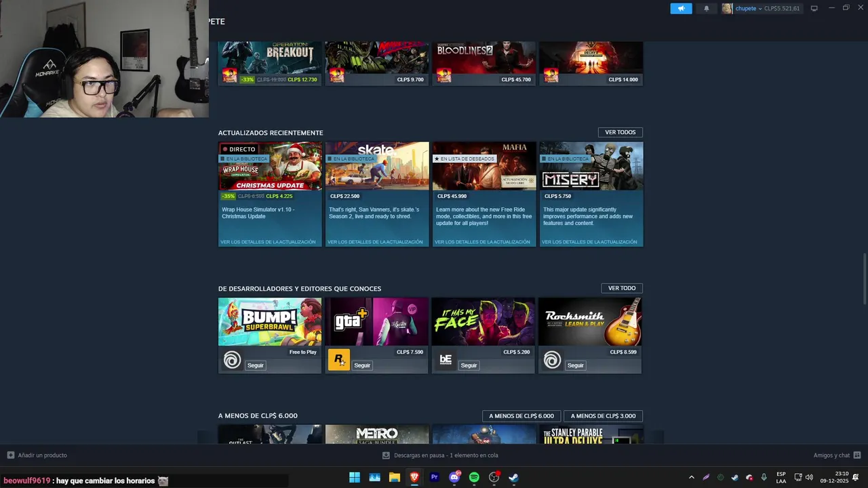
Task: Open the clock showing 23:10
Action: click(834, 477)
